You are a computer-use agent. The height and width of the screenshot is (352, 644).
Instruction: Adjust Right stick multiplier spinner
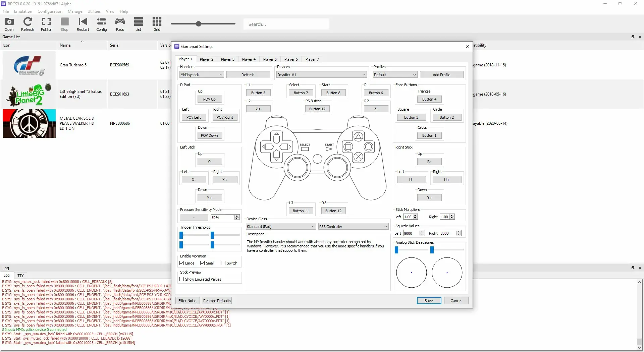point(447,217)
